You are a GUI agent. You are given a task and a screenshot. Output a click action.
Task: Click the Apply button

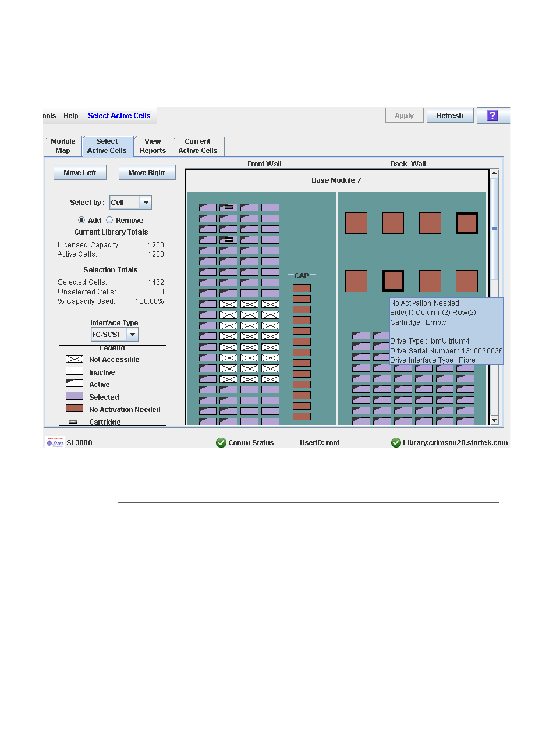click(405, 115)
